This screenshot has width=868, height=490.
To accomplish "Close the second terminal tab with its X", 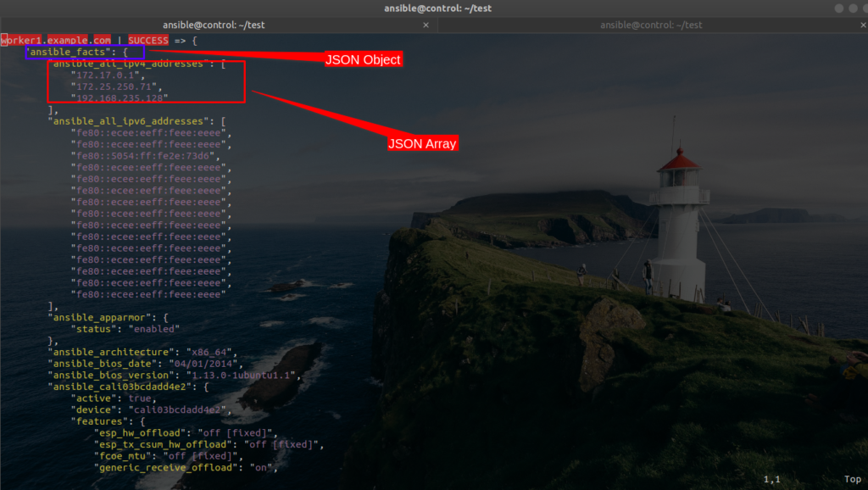I will pyautogui.click(x=863, y=25).
